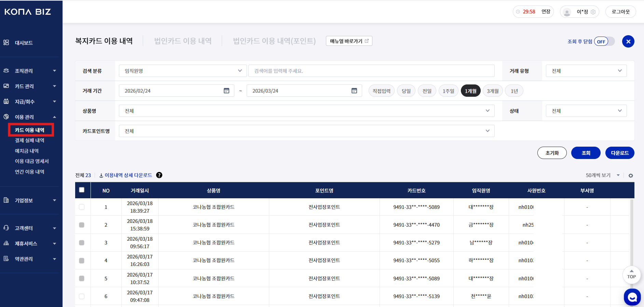The width and height of the screenshot is (644, 307).
Task: Open the dashboard icon in sidebar
Action: click(6, 43)
